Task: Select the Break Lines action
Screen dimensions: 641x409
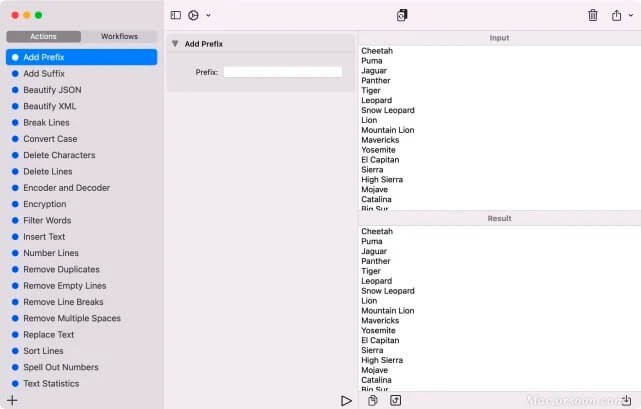Action: coord(81,123)
